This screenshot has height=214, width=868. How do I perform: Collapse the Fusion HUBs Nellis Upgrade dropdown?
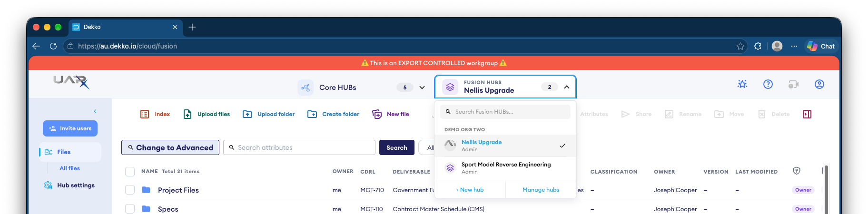(567, 87)
